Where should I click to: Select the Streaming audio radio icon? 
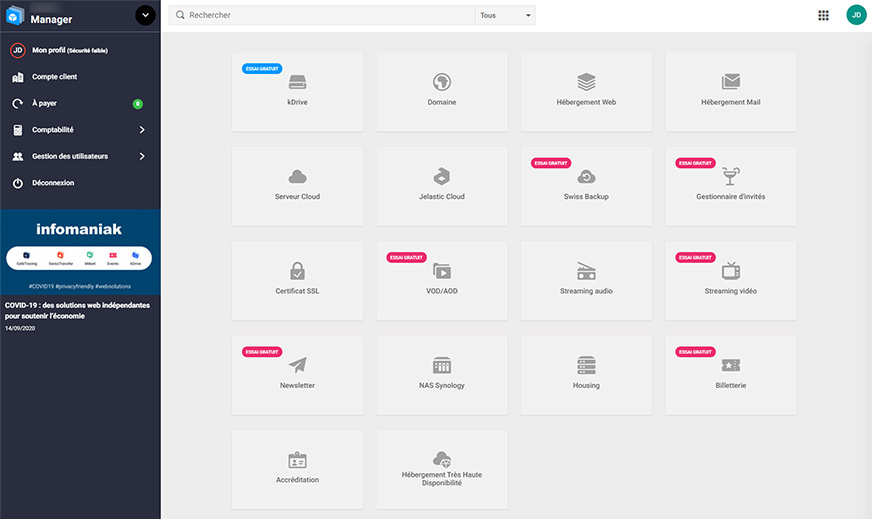[586, 271]
